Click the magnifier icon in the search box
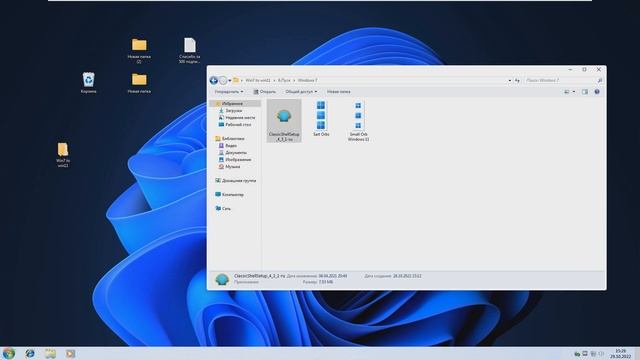Image resolution: width=640 pixels, height=360 pixels. pyautogui.click(x=599, y=80)
